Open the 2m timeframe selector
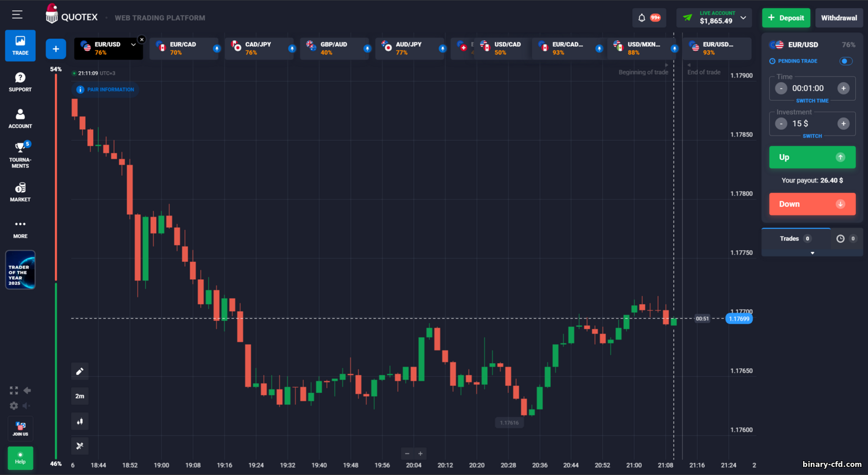The height and width of the screenshot is (475, 868). 80,396
